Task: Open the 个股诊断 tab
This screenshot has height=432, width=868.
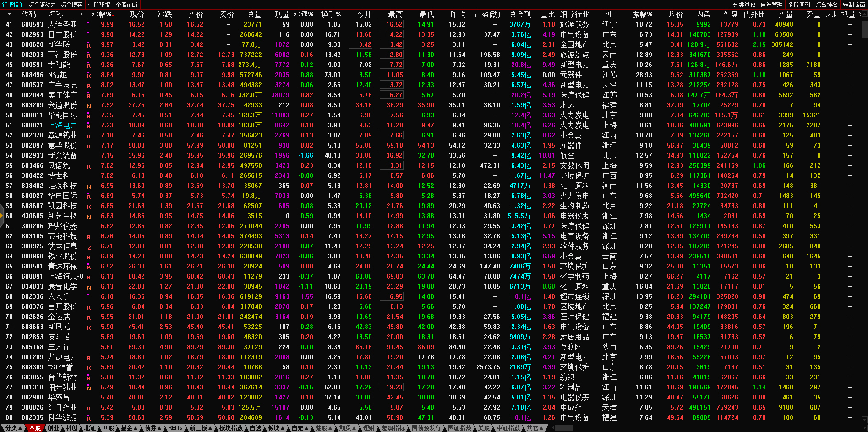Action: coord(127,5)
